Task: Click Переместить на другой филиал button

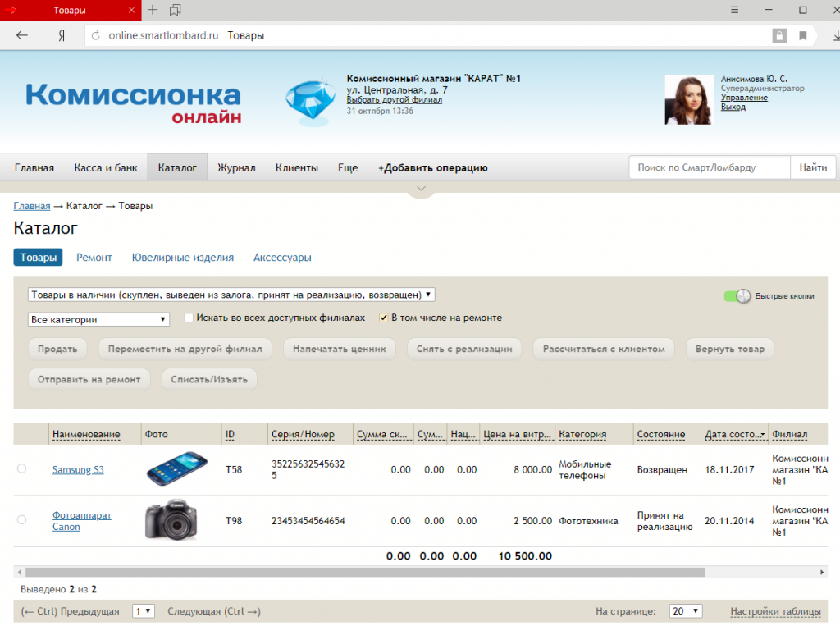Action: tap(185, 349)
